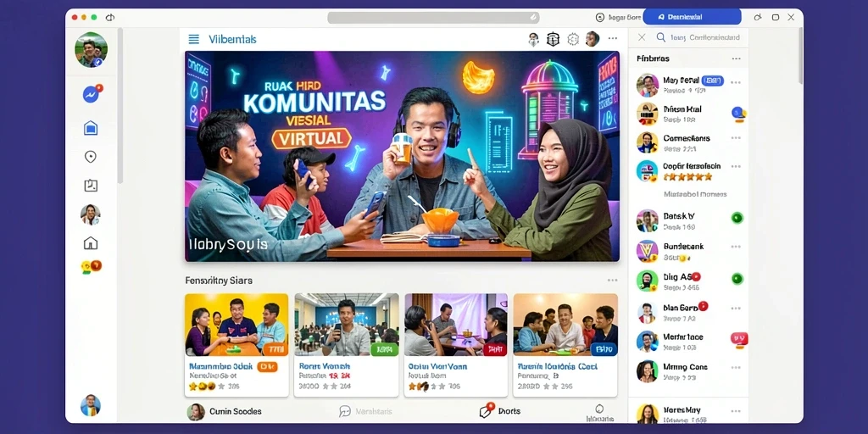The image size is (868, 434).
Task: Open the three-dot menu on Comeckans row
Action: pos(736,138)
